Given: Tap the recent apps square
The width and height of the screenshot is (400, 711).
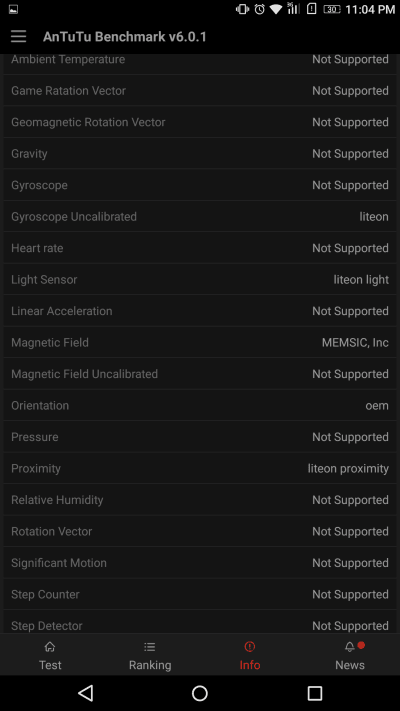Looking at the screenshot, I should 315,693.
